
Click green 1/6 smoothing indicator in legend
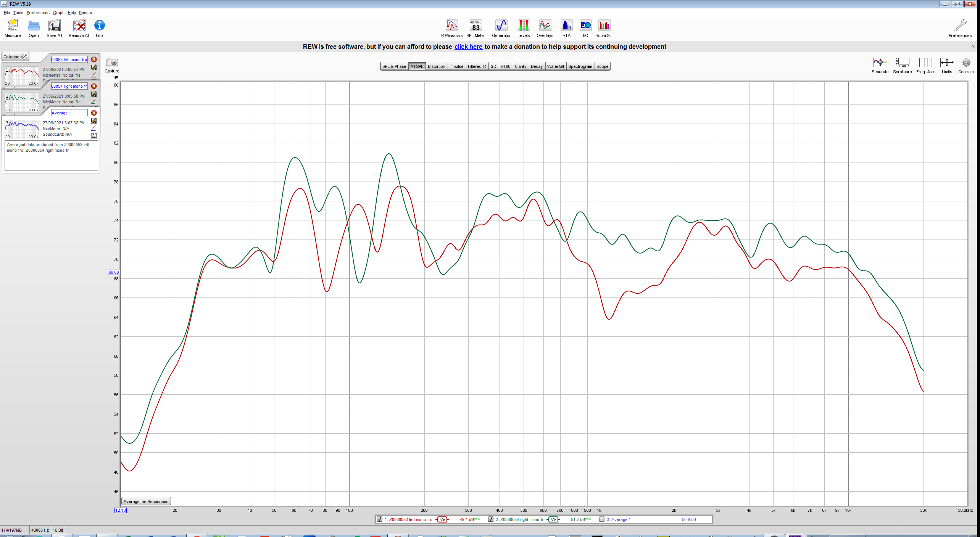point(553,519)
